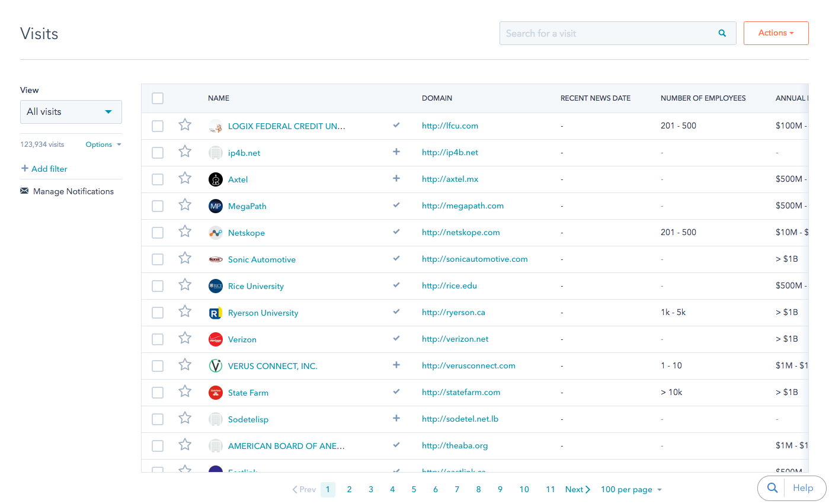829x504 pixels.
Task: Open the http://statefarm.com domain link
Action: [460, 392]
